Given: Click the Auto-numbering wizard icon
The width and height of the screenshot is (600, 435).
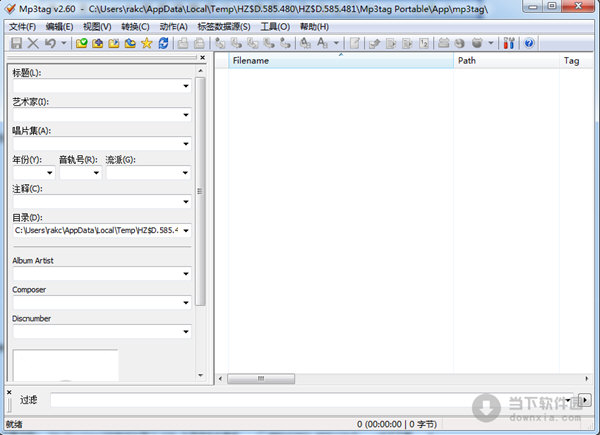Looking at the screenshot, I should pos(424,43).
